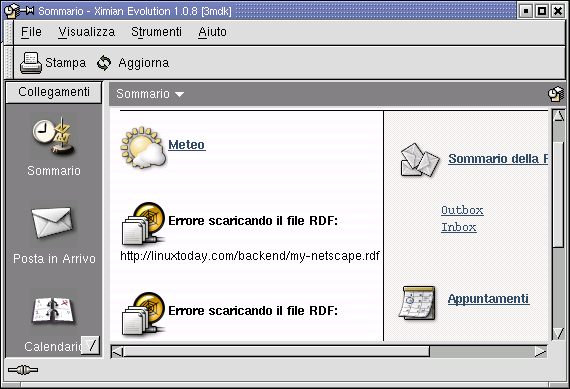Viewport: 570px width, 389px height.
Task: Click the second 'Errore scaricando il file RDF:' heading
Action: 253,311
